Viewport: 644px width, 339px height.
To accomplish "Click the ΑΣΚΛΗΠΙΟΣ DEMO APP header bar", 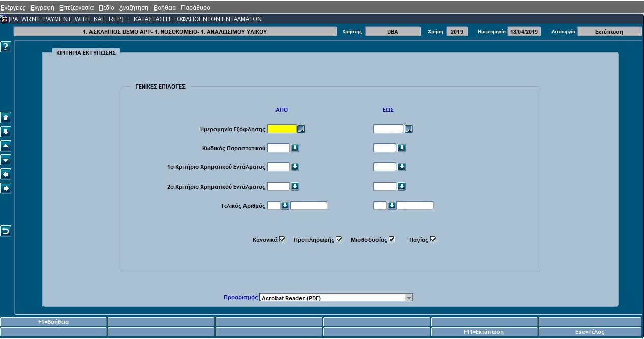I will [175, 32].
